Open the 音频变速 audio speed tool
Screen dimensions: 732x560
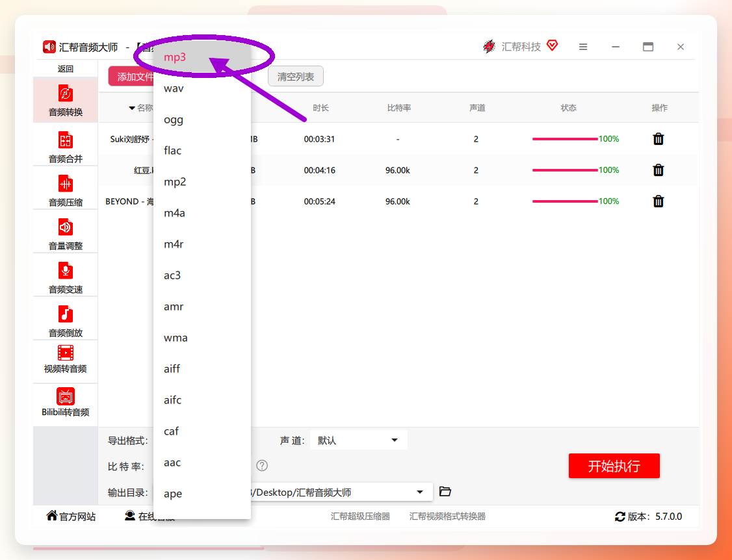[x=66, y=277]
